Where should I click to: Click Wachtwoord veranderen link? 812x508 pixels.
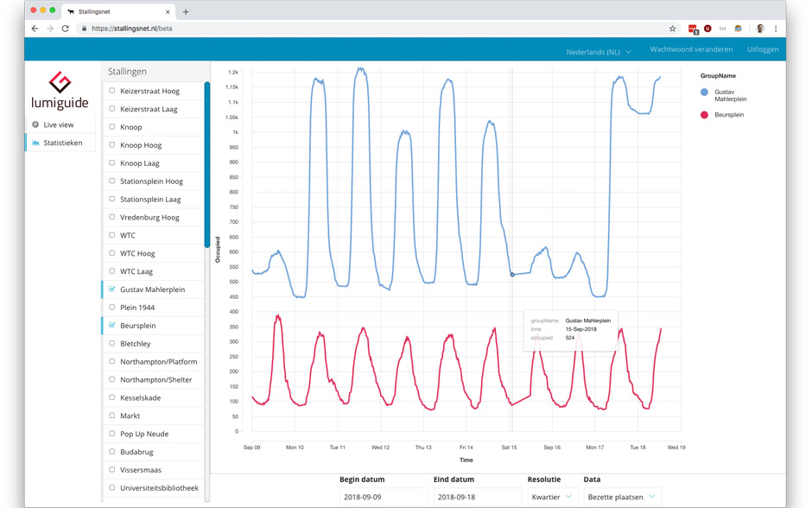click(691, 49)
